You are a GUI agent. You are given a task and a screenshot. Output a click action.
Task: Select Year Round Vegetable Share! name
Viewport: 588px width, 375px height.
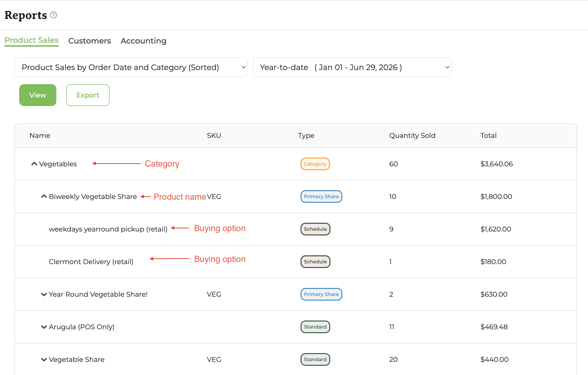point(98,294)
